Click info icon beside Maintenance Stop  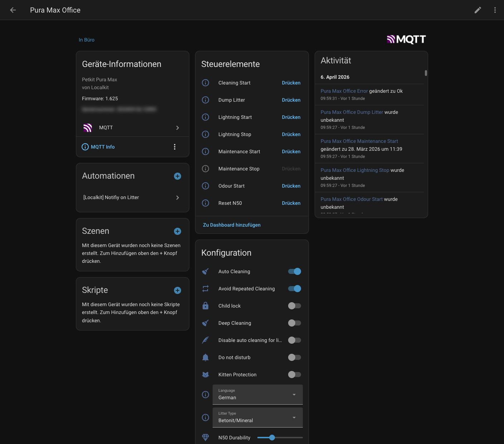tap(205, 169)
